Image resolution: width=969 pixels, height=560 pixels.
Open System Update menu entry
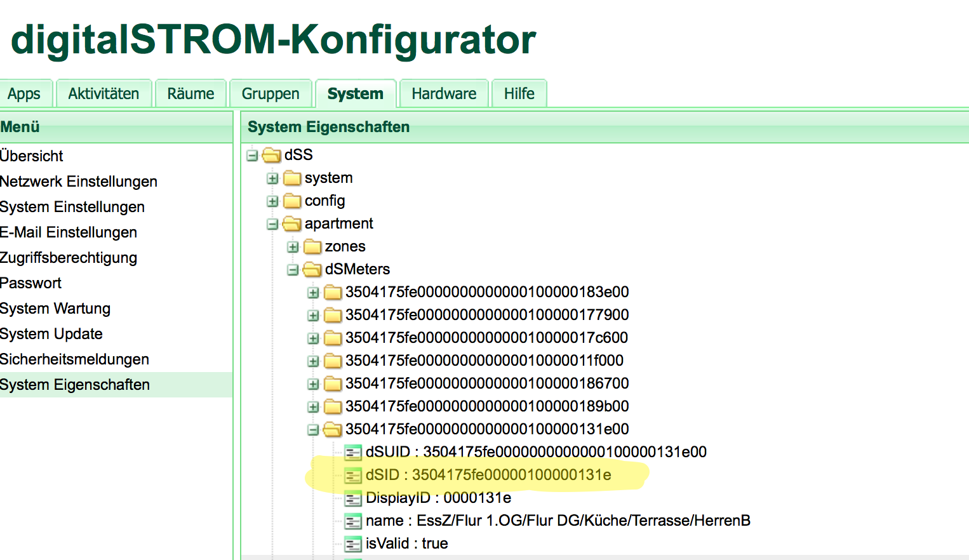(x=116, y=334)
